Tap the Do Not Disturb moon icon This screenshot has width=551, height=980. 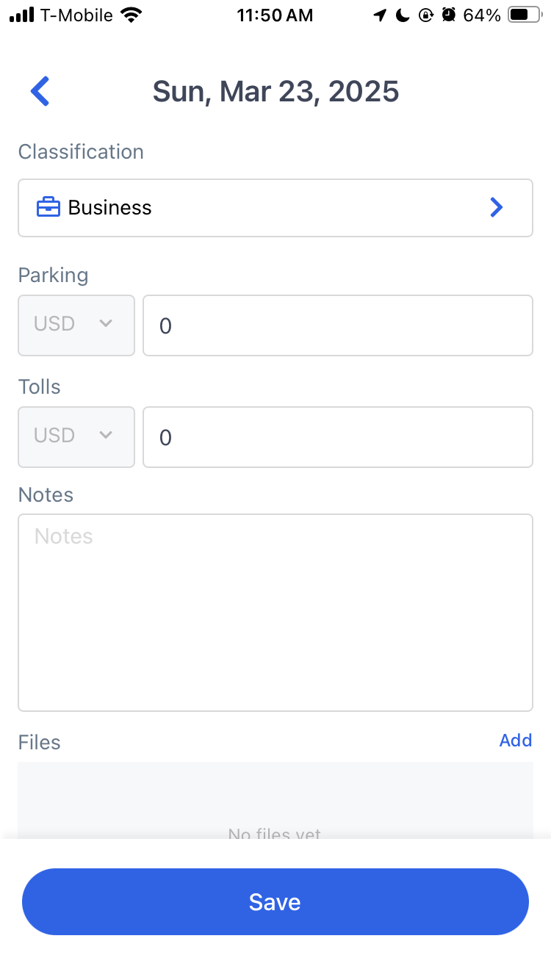point(403,15)
